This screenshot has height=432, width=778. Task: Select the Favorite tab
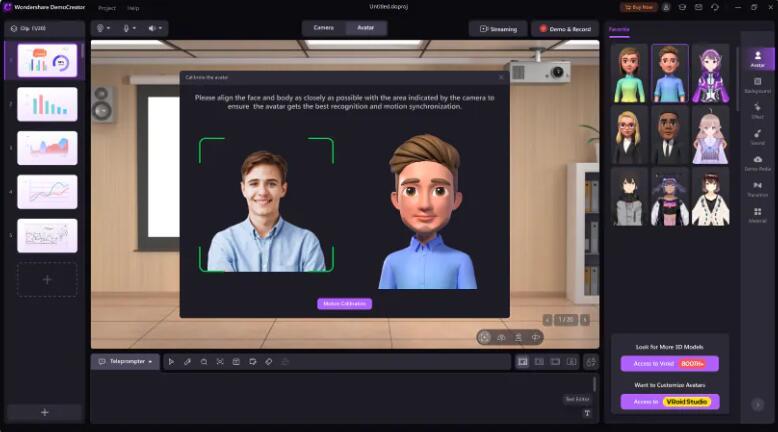coord(619,29)
